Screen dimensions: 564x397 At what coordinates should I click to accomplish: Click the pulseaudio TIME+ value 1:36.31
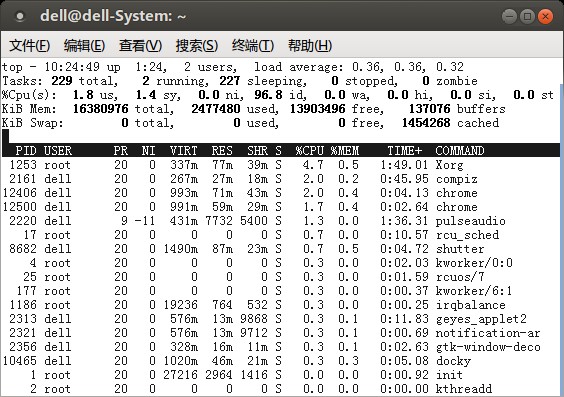click(x=404, y=221)
